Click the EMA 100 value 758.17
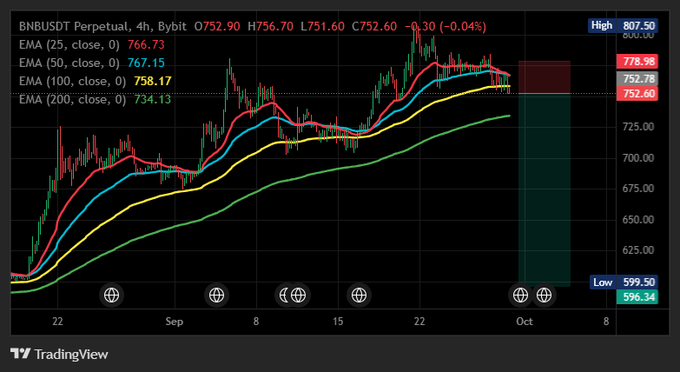The width and height of the screenshot is (680, 372). 153,82
